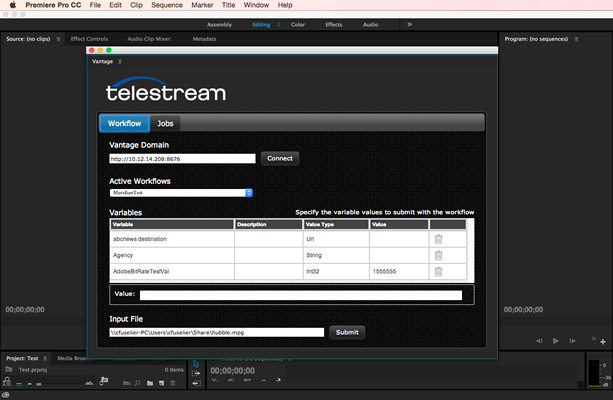The image size is (613, 400).
Task: Show more workspaces via double-chevron
Action: tap(409, 24)
